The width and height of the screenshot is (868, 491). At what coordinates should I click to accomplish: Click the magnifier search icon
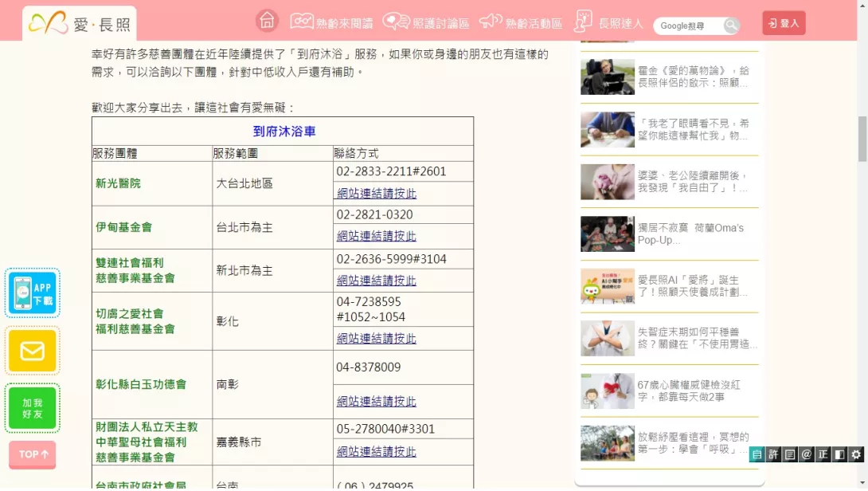click(731, 26)
